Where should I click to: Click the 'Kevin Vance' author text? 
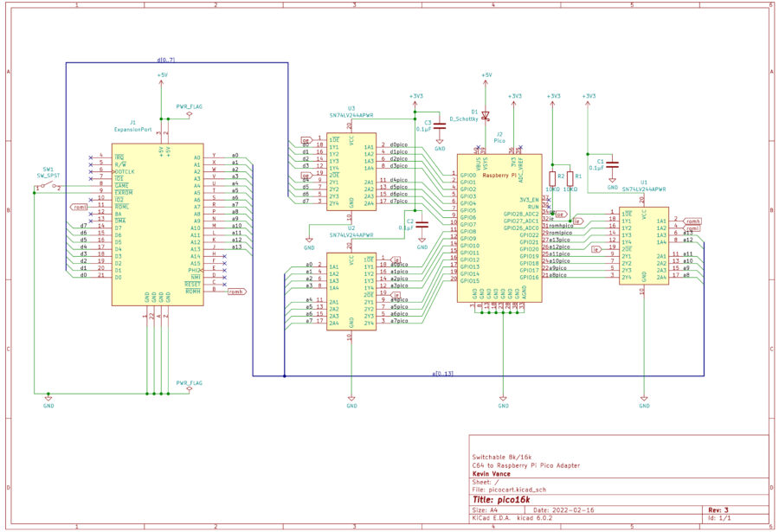point(492,474)
